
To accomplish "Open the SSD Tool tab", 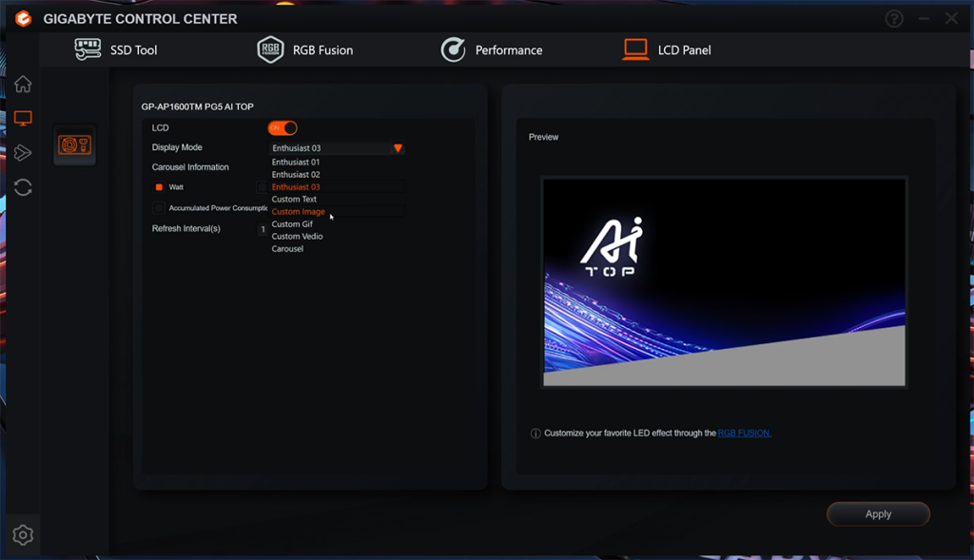I will click(x=115, y=49).
